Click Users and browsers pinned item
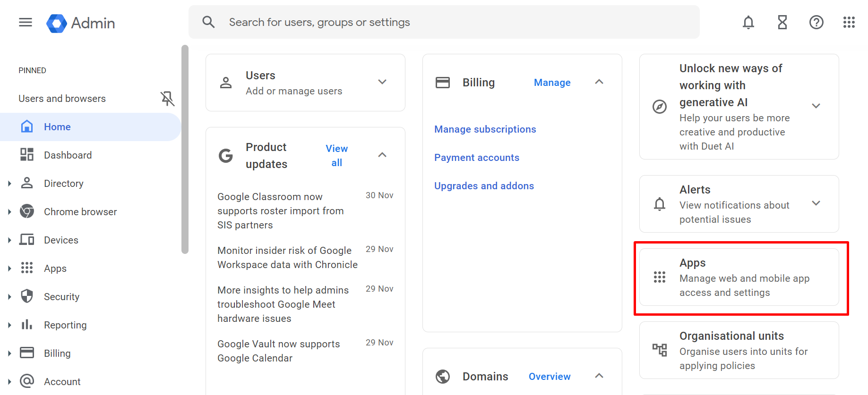 (62, 98)
